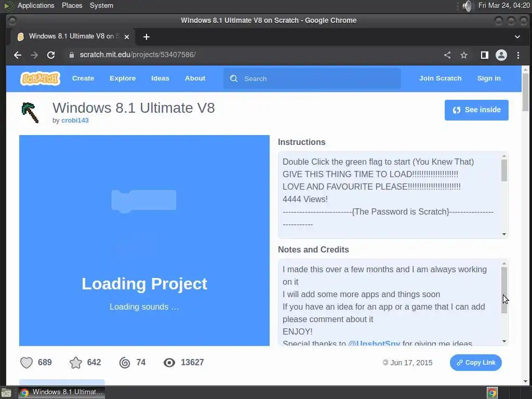Click Instructions box scrollbar thumb

coord(504,170)
